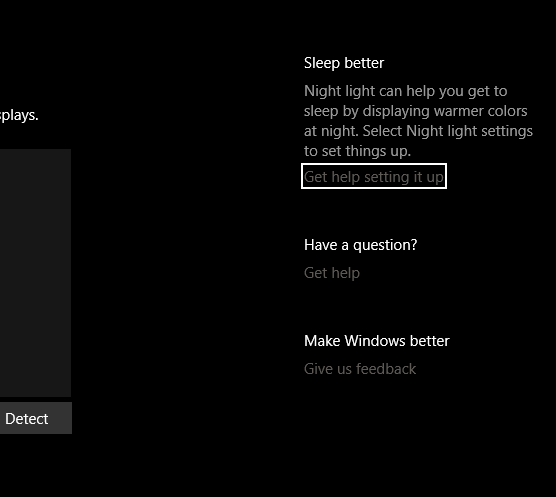556x497 pixels.
Task: Select the 'Have a question?' heading
Action: pyautogui.click(x=361, y=245)
